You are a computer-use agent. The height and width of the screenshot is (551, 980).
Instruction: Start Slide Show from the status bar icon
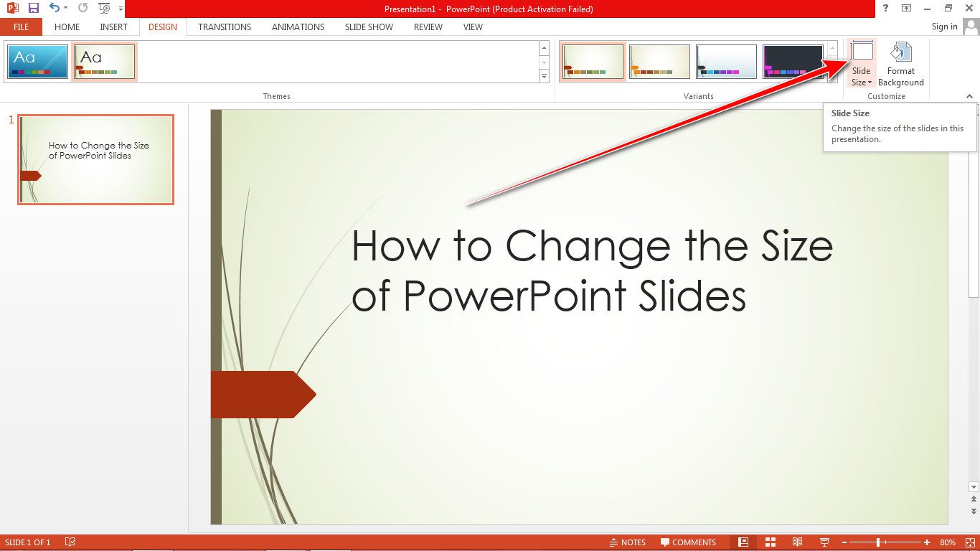point(824,542)
